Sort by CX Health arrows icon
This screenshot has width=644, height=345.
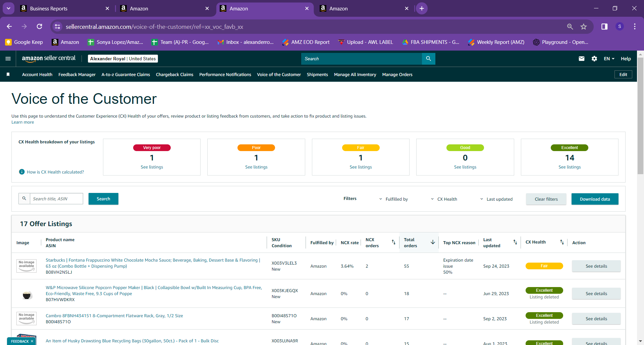click(x=562, y=242)
